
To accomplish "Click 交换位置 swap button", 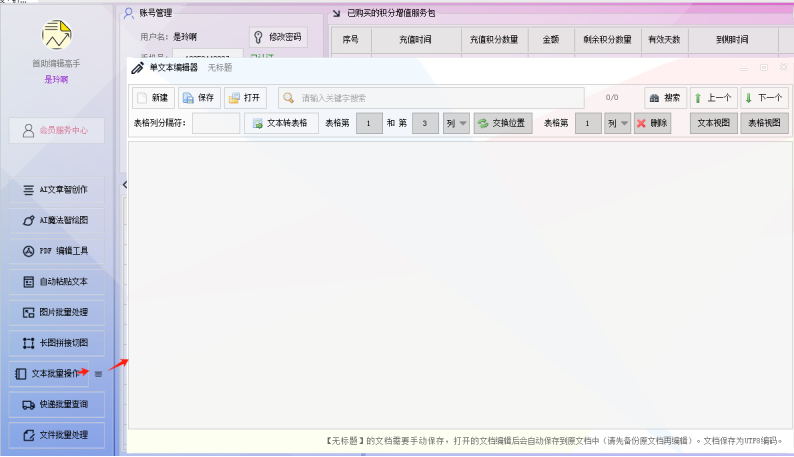I will 503,123.
